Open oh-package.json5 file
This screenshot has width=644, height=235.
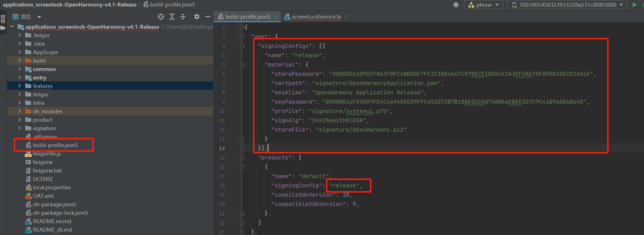(54, 204)
